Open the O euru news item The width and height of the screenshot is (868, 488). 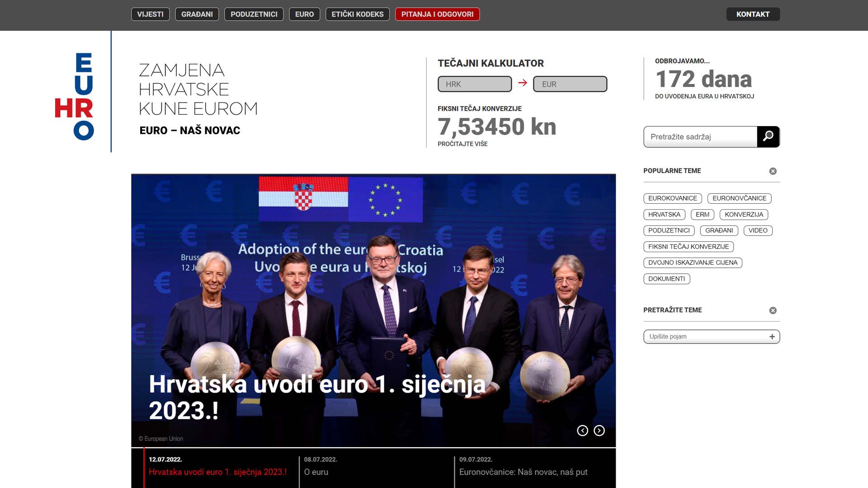coord(316,472)
